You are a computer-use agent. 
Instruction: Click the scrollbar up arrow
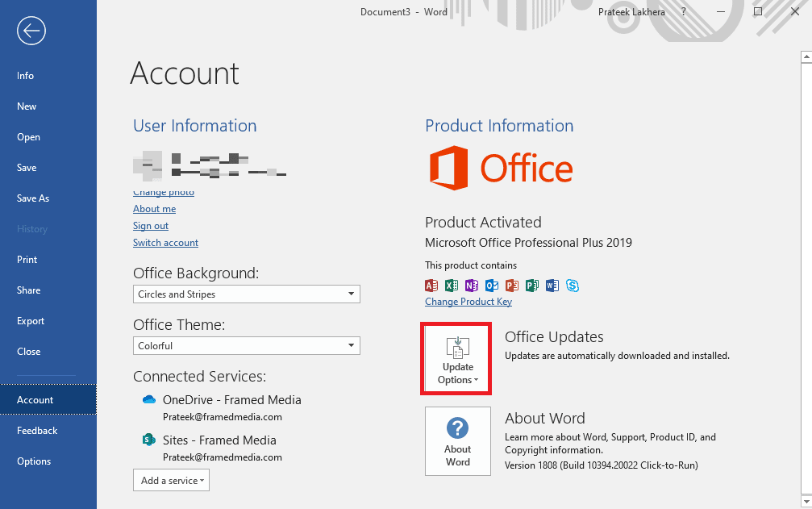806,56
